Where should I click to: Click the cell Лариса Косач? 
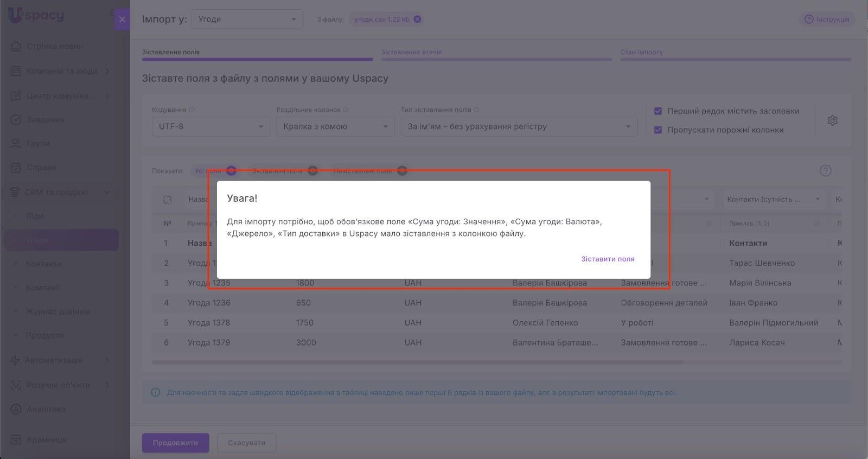pyautogui.click(x=757, y=343)
